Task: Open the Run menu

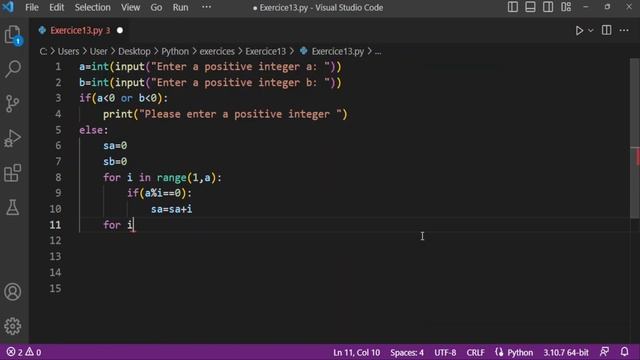Action: [x=180, y=7]
